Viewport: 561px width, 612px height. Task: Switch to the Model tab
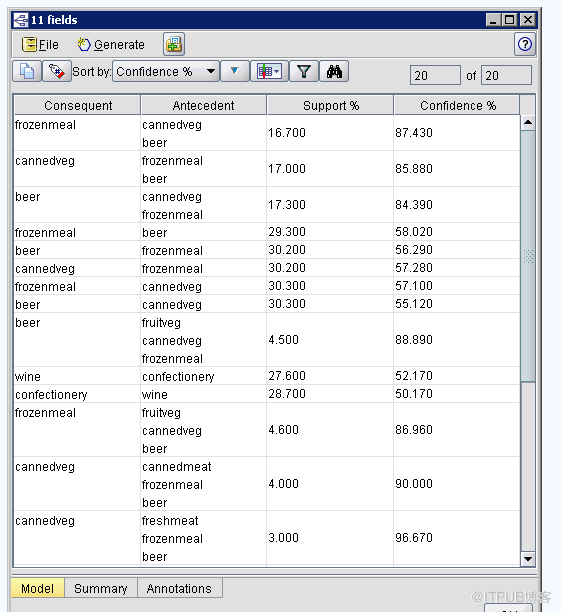[37, 588]
